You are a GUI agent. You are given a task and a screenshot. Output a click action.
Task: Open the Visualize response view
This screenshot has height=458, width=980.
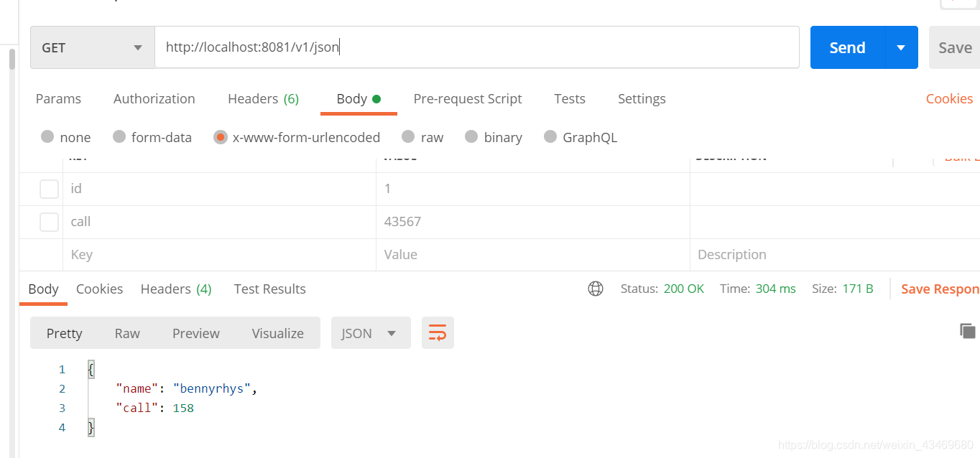click(277, 332)
